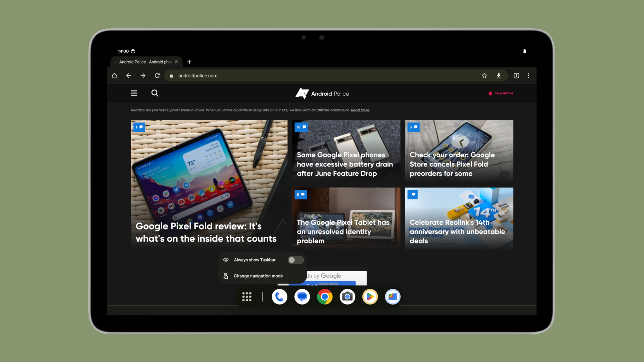
Task: Open Google Messages from the taskbar
Action: (302, 297)
